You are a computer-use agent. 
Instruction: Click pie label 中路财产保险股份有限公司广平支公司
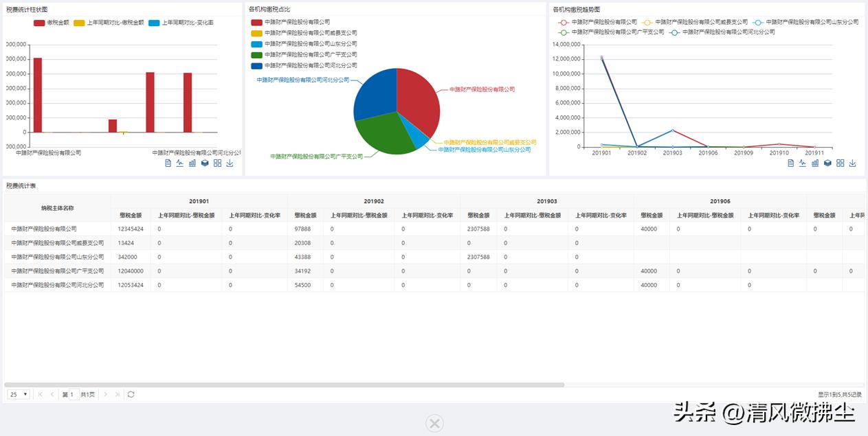coord(316,157)
